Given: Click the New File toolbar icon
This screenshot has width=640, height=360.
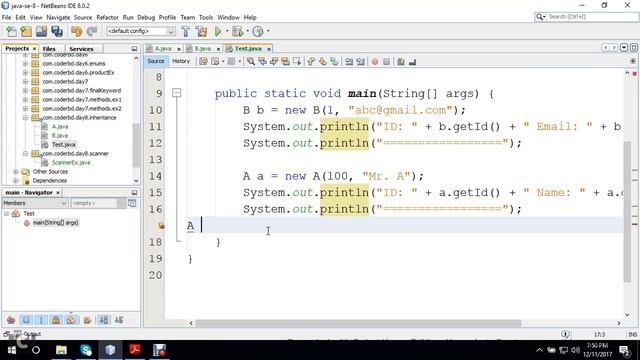Looking at the screenshot, I should pos(11,31).
